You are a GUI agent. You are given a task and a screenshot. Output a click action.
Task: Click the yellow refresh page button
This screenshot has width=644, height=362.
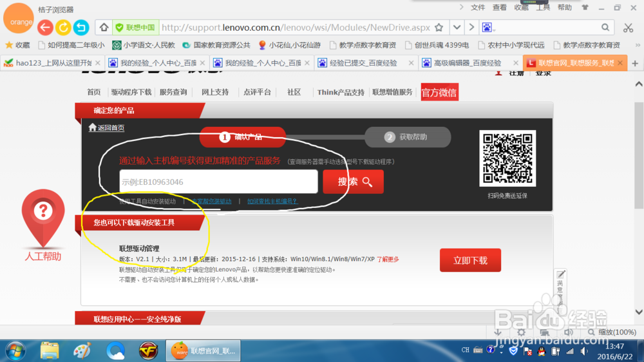pos(63,28)
